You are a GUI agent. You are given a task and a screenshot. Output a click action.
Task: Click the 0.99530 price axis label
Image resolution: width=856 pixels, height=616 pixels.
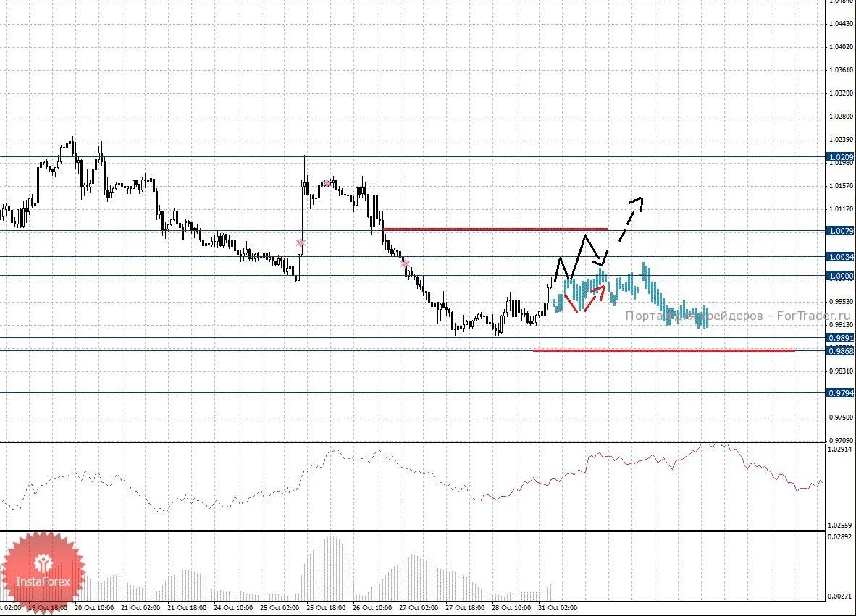[x=841, y=302]
